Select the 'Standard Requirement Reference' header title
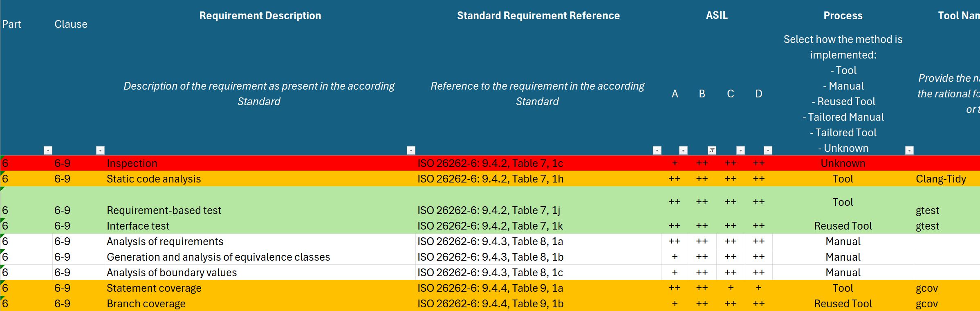This screenshot has width=980, height=311. (x=538, y=16)
